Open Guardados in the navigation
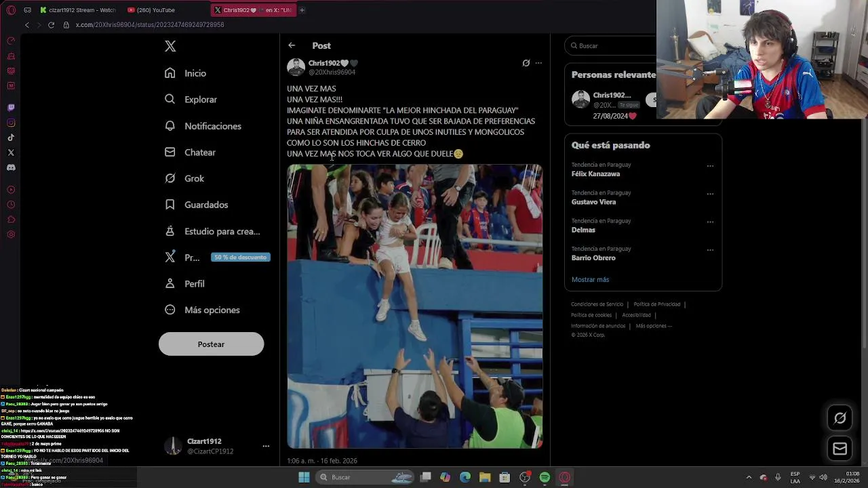868x488 pixels. pyautogui.click(x=196, y=205)
